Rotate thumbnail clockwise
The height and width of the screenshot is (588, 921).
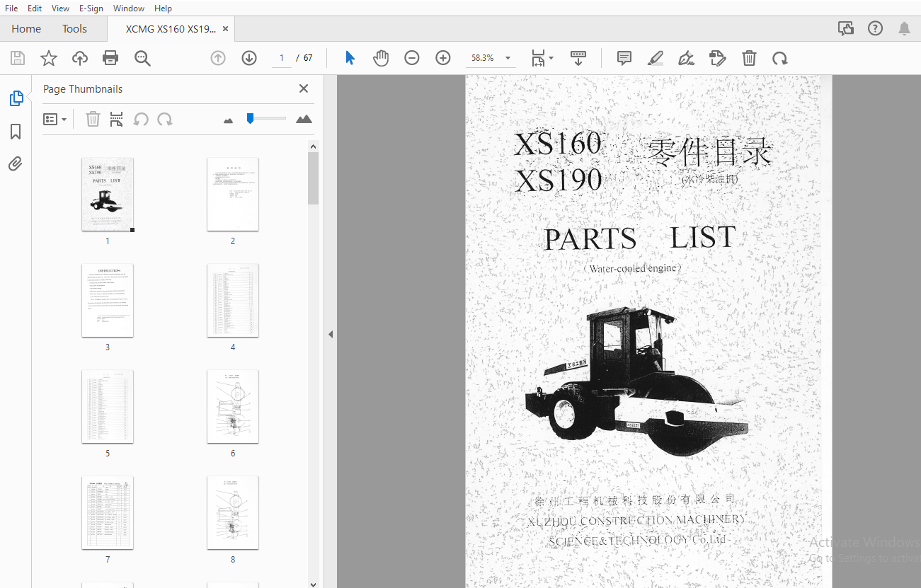coord(165,119)
